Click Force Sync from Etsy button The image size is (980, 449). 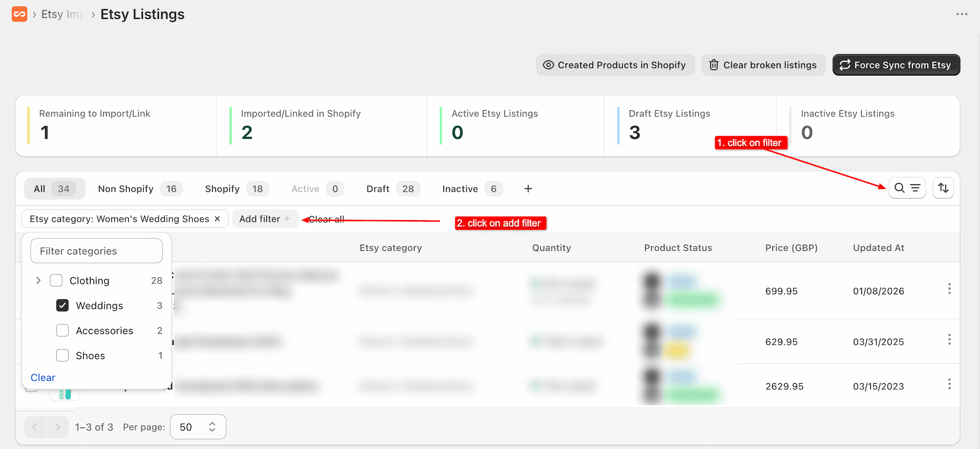pos(896,65)
